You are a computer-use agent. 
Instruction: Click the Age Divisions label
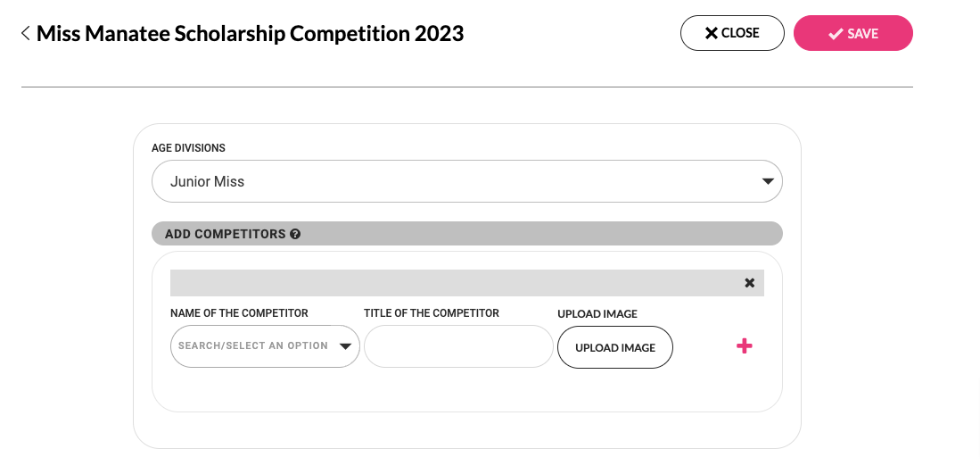(188, 148)
